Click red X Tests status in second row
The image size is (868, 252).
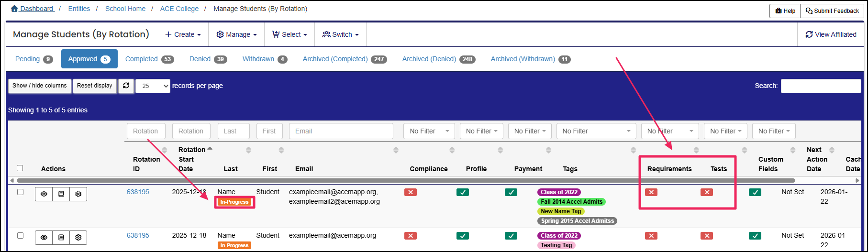(707, 236)
